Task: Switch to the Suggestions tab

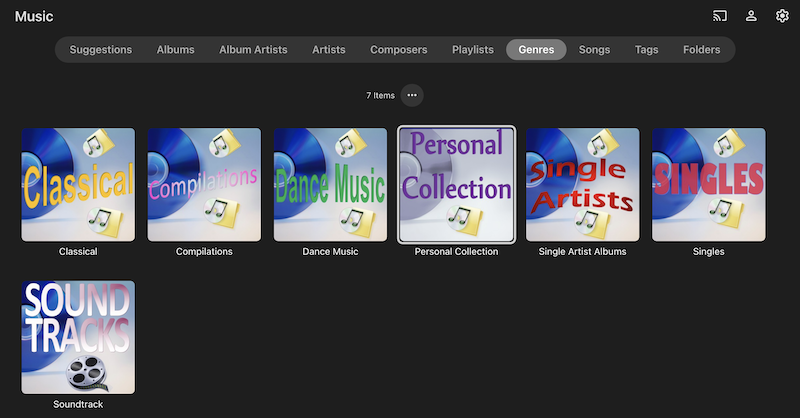Action: click(101, 50)
